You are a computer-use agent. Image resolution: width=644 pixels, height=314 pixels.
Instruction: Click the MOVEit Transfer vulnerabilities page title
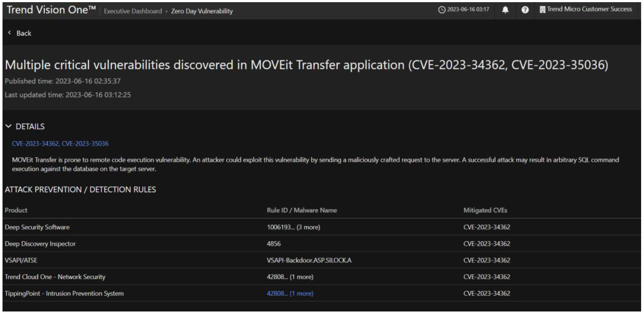pyautogui.click(x=307, y=65)
